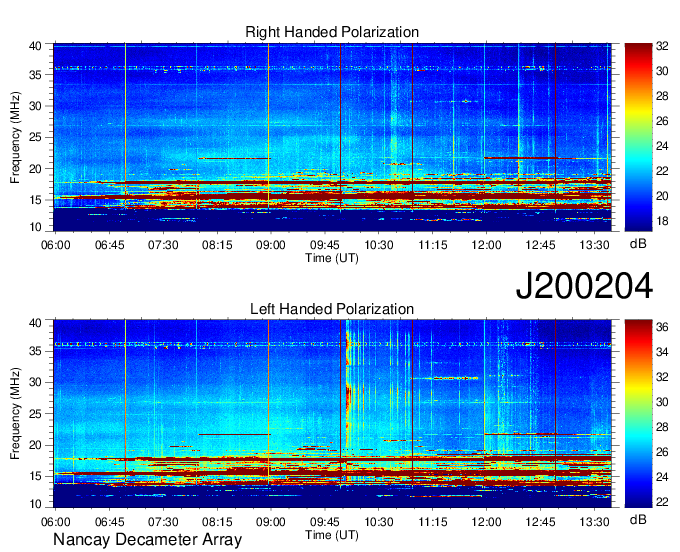This screenshot has height=552, width=680.
Task: Click the Right Handed Polarization color bar
Action: [638, 137]
